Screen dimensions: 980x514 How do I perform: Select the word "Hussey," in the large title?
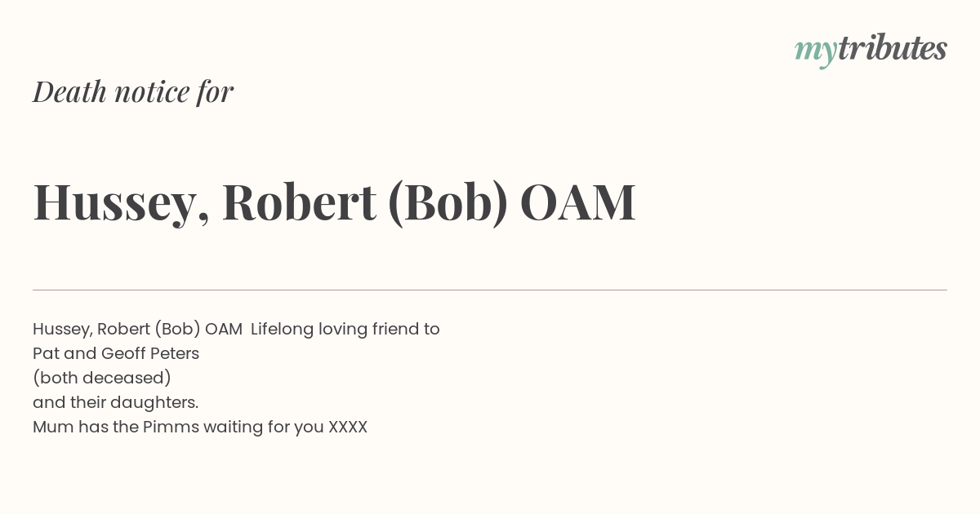[x=121, y=203]
